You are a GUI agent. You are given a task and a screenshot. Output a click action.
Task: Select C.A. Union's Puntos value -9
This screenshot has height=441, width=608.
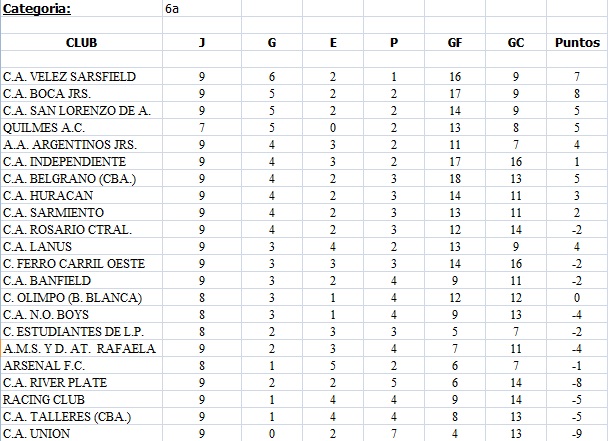577,434
